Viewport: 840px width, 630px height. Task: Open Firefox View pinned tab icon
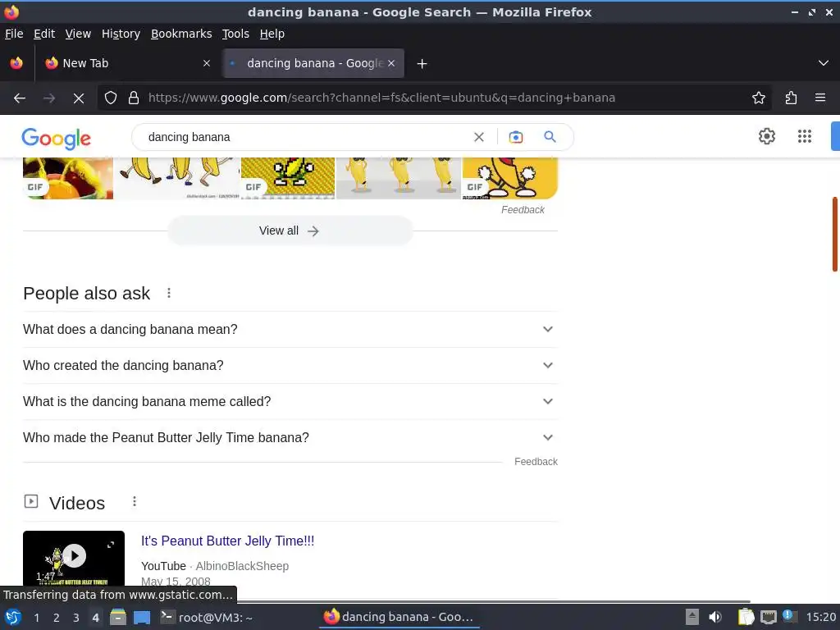point(16,64)
